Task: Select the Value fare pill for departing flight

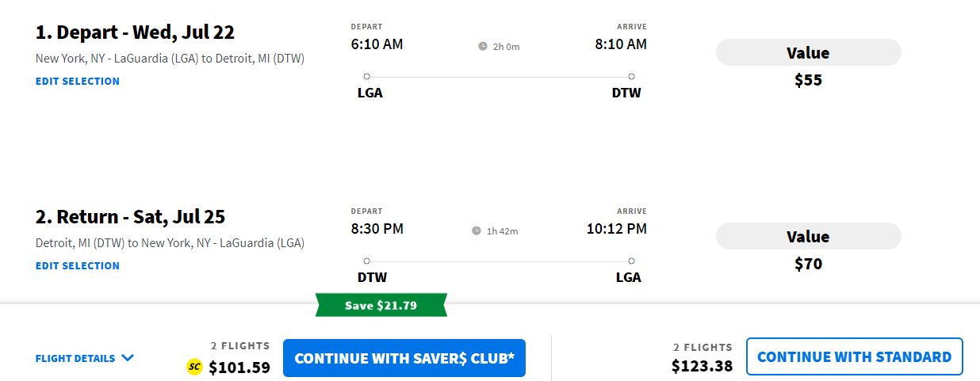Action: pyautogui.click(x=808, y=53)
